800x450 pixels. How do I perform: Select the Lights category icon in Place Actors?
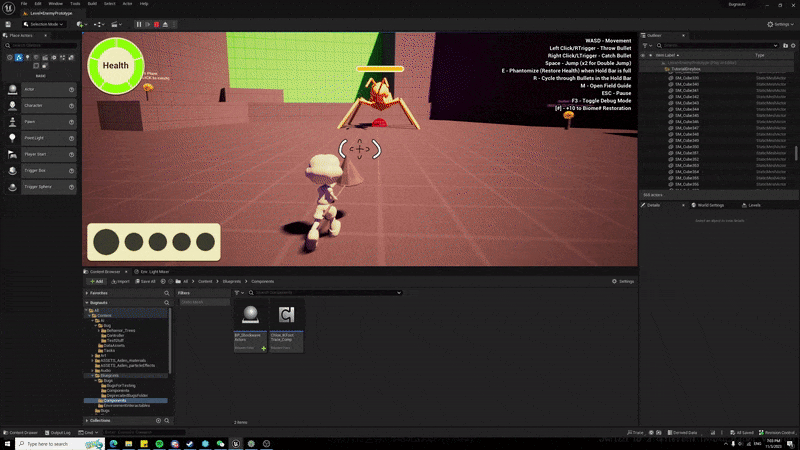[x=28, y=58]
